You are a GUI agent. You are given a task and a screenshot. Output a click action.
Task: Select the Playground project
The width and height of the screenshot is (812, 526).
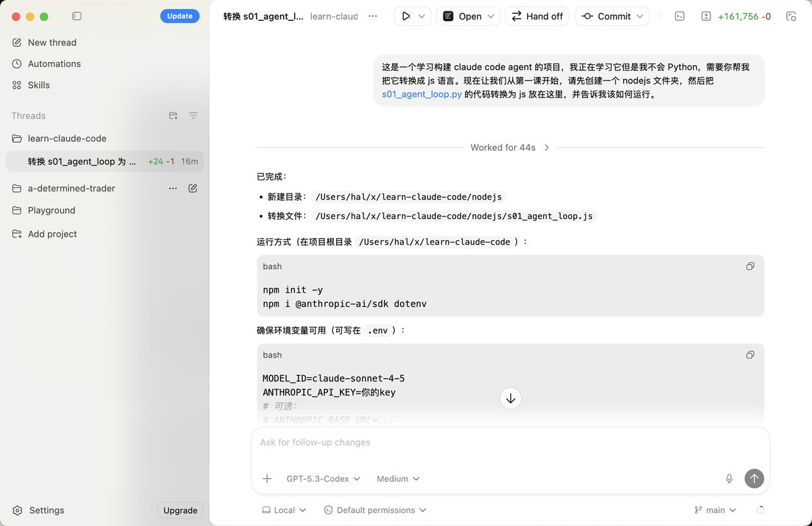pyautogui.click(x=51, y=210)
